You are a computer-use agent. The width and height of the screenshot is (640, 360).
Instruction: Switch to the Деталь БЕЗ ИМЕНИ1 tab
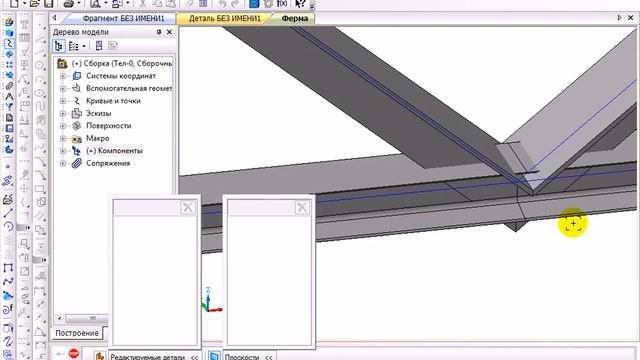224,18
